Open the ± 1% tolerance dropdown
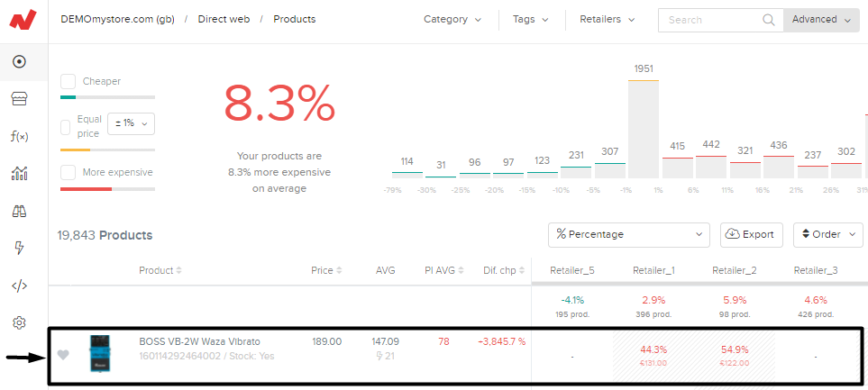This screenshot has width=868, height=390. [x=131, y=123]
